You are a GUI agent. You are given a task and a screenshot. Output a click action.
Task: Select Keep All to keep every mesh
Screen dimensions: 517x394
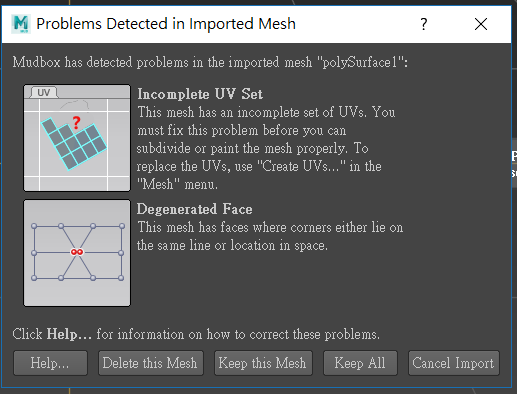[360, 363]
